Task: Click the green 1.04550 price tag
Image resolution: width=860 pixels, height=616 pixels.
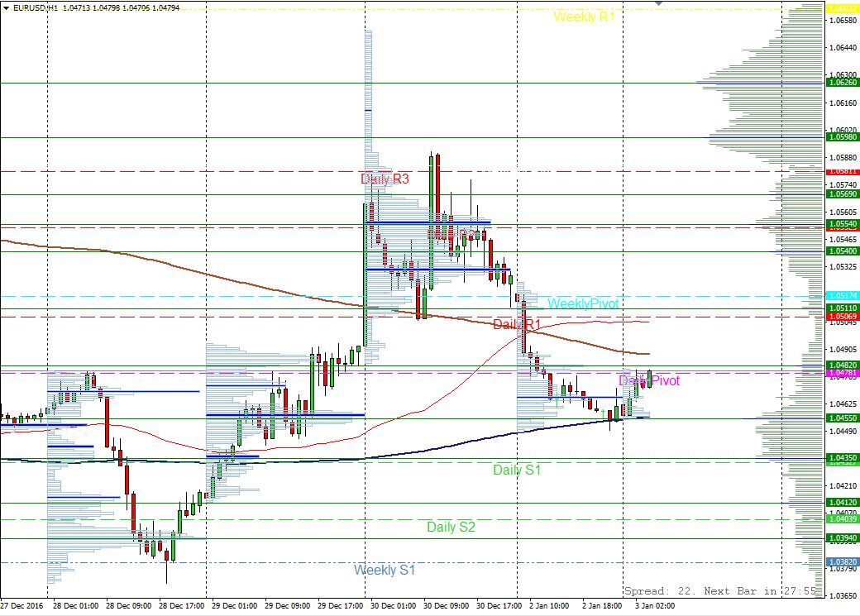Action: [x=843, y=418]
